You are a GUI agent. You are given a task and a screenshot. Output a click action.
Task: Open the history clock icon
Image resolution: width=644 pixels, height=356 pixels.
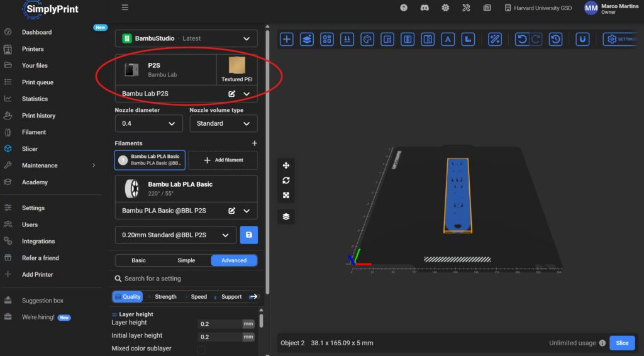pyautogui.click(x=555, y=40)
